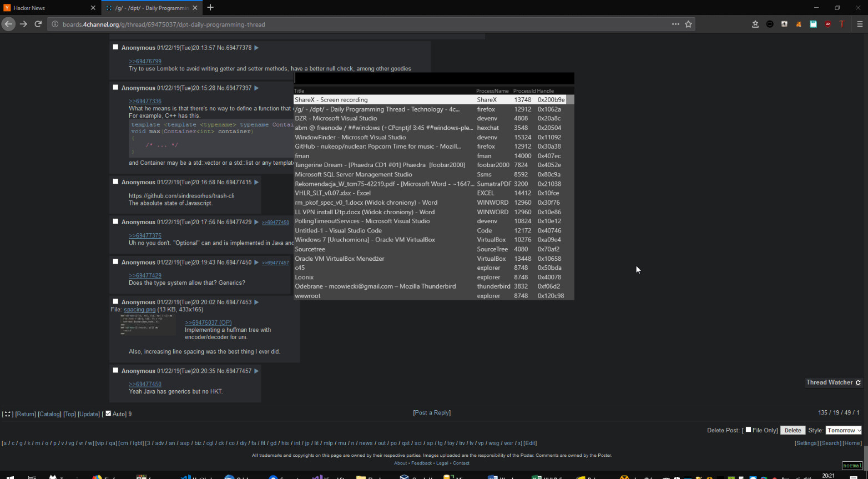
Task: Open a new tab with plus icon
Action: [x=210, y=8]
